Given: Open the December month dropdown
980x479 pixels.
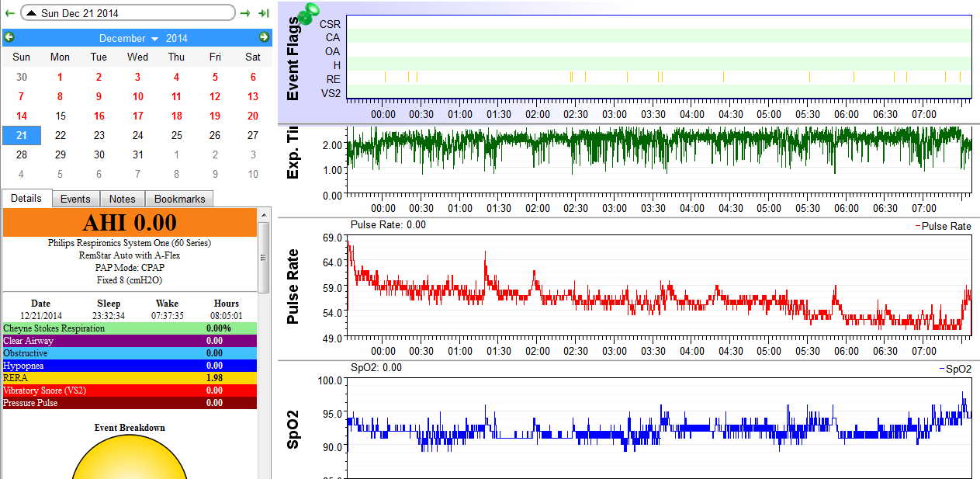Looking at the screenshot, I should (x=128, y=38).
